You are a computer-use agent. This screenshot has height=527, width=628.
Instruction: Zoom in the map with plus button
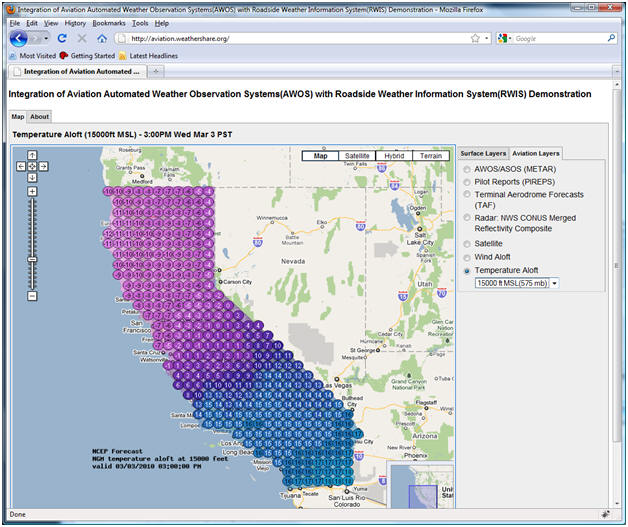pos(32,190)
